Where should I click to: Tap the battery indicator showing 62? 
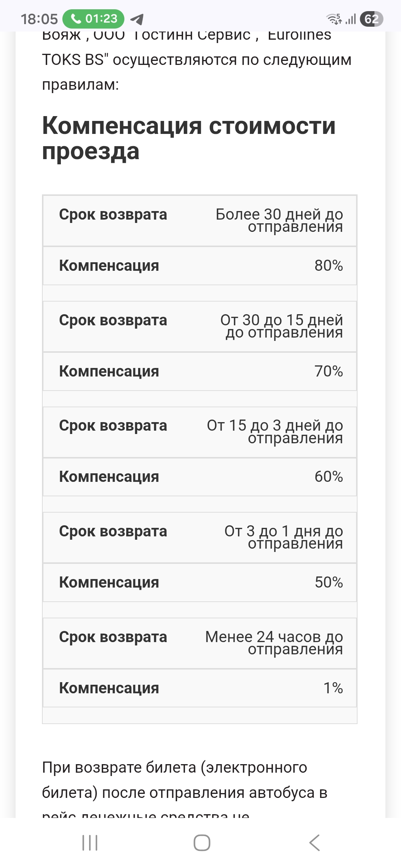click(x=371, y=19)
